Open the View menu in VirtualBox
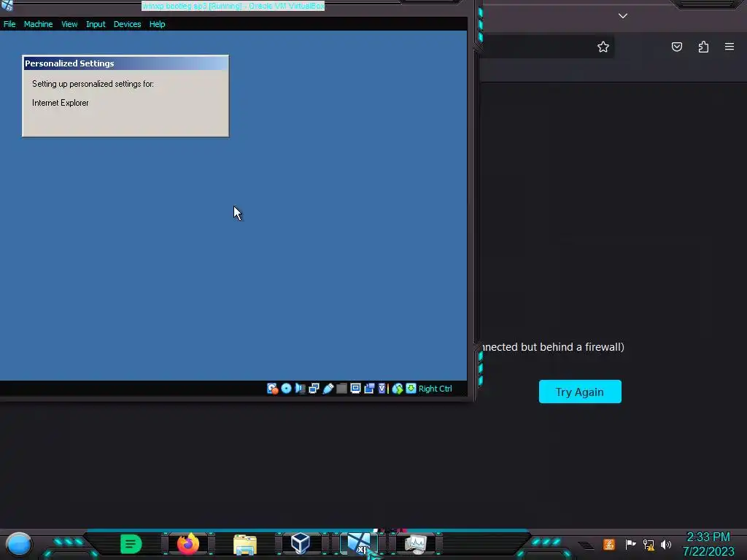 click(x=69, y=24)
